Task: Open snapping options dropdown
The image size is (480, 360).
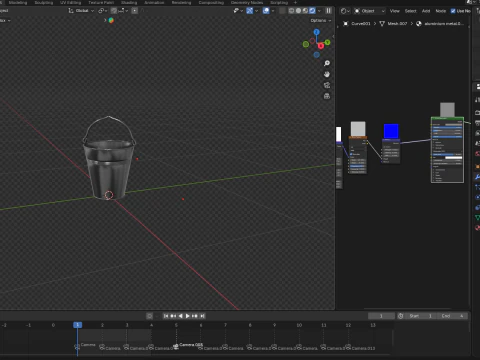Action: point(123,11)
